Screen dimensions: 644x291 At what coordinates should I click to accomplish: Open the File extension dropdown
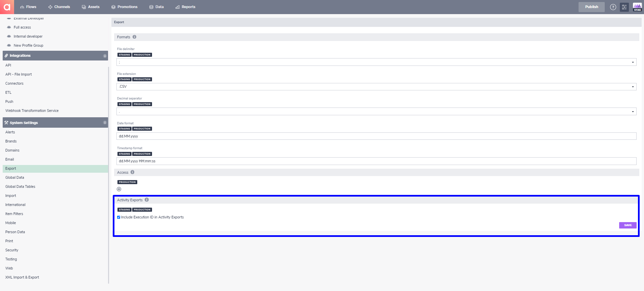376,87
